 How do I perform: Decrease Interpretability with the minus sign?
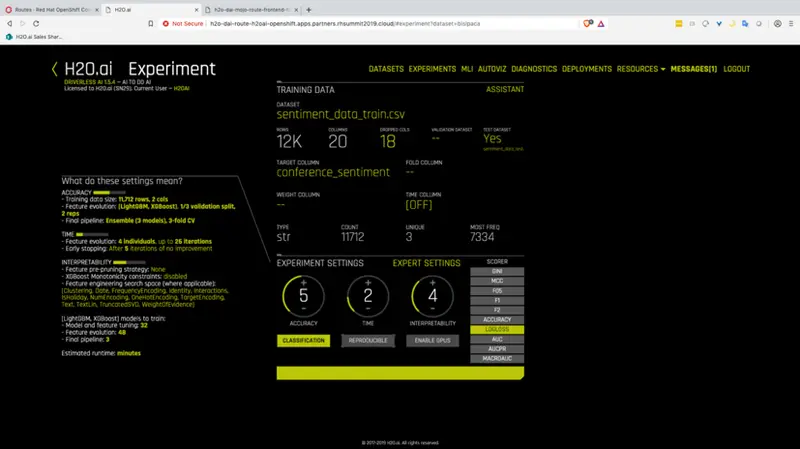click(433, 309)
